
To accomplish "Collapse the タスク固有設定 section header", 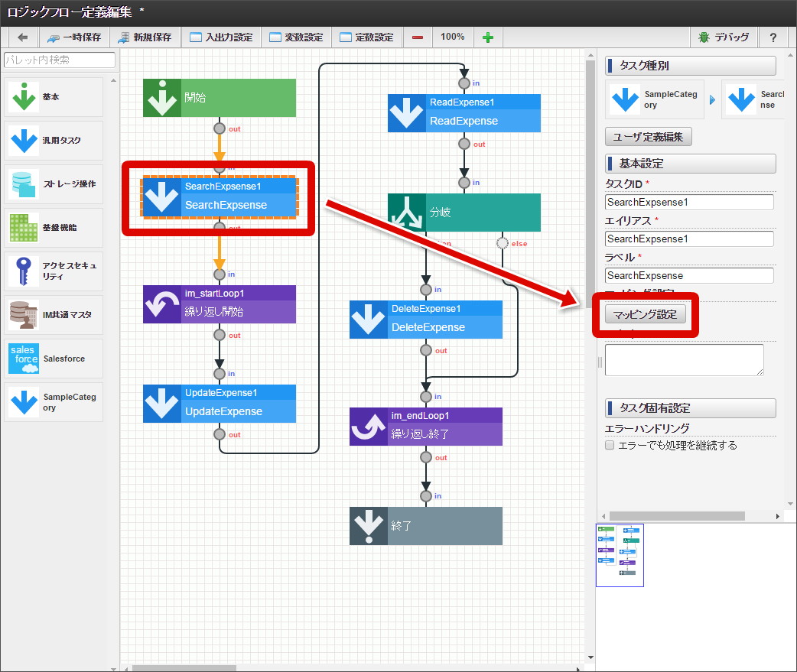I will click(x=690, y=408).
